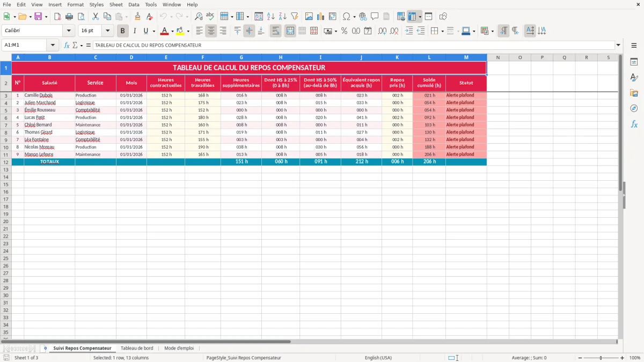Click the Zoom In plus button

pos(622,358)
